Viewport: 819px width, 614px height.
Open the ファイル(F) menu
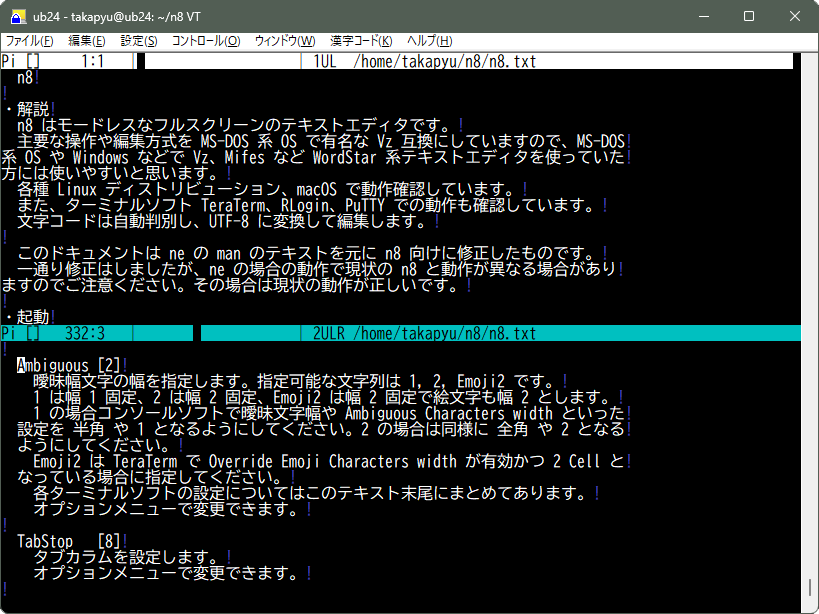[x=29, y=41]
